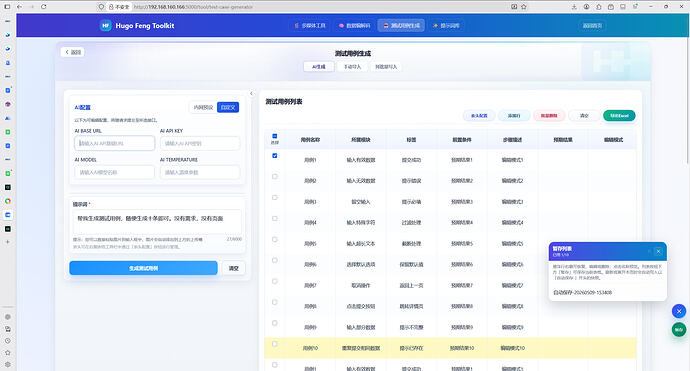The height and width of the screenshot is (371, 690).
Task: Open the star-marked item in top navigation
Action: [446, 26]
